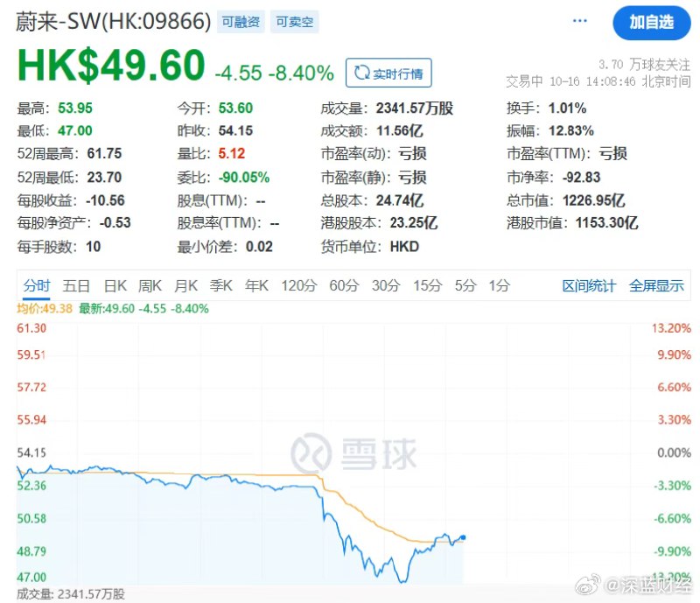Screen dimensions: 700x603
Task: Click the 区间统计 link
Action: (x=589, y=286)
